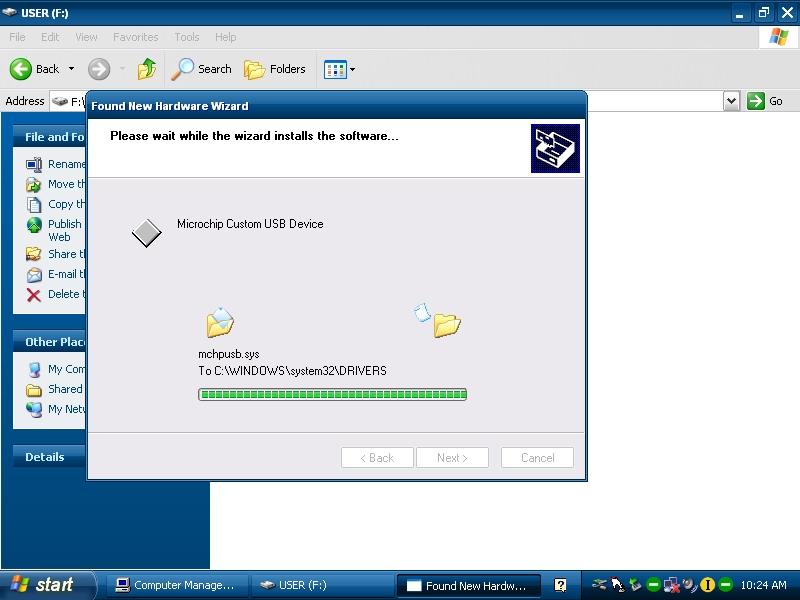Click the help question mark on the taskbar
This screenshot has width=800, height=600.
[560, 585]
